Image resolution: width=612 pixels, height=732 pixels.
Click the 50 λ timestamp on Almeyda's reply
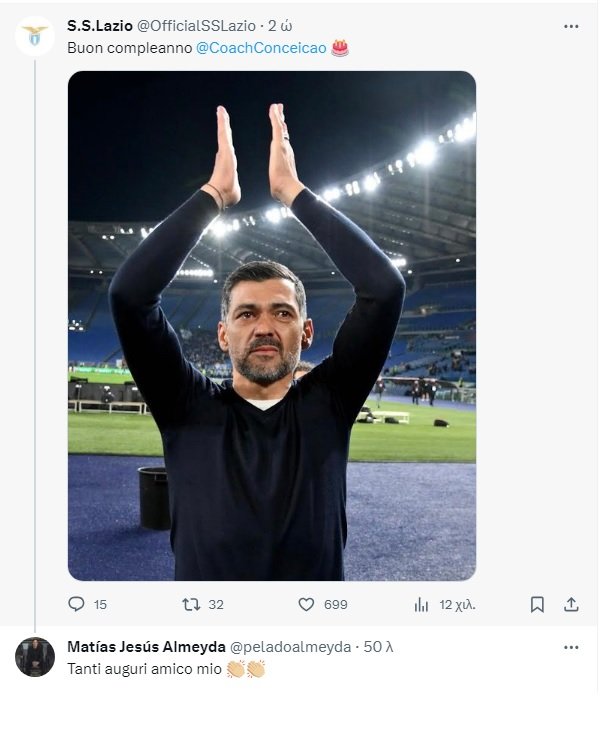(378, 647)
